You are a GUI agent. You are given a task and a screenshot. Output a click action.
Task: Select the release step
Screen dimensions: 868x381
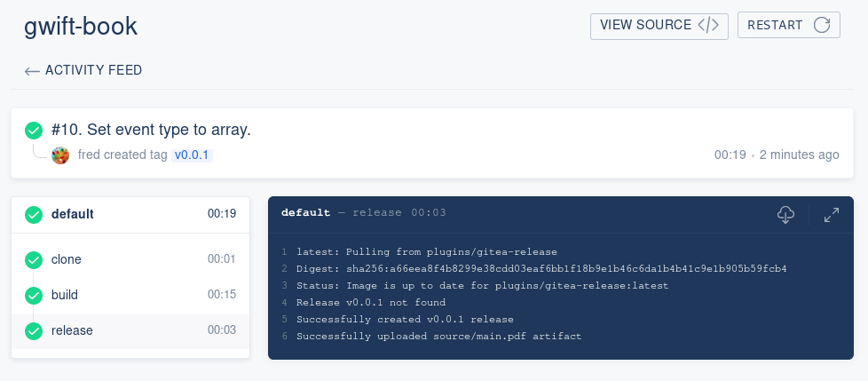(130, 330)
